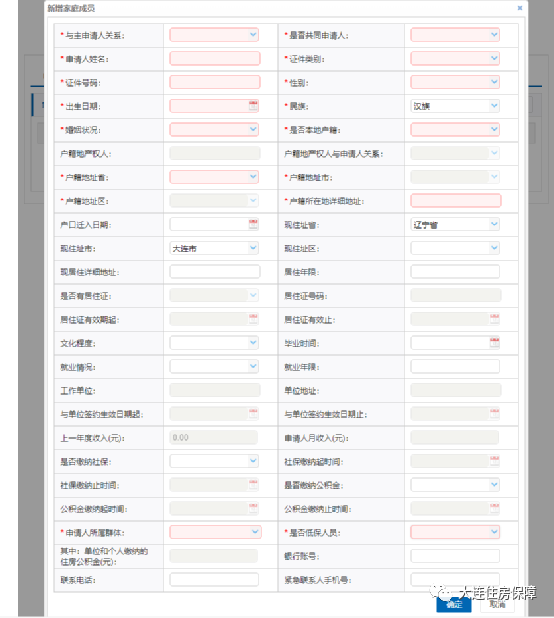
Task: Click the 取消 cancel button
Action: tap(497, 605)
